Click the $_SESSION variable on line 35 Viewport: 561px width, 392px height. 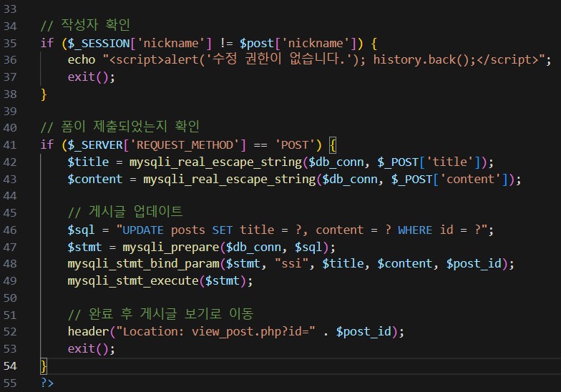(99, 43)
